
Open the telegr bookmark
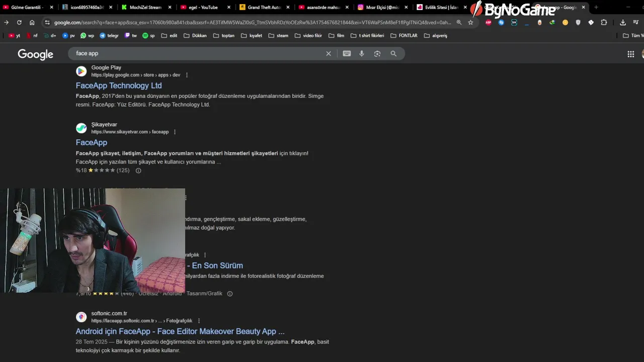pyautogui.click(x=109, y=36)
